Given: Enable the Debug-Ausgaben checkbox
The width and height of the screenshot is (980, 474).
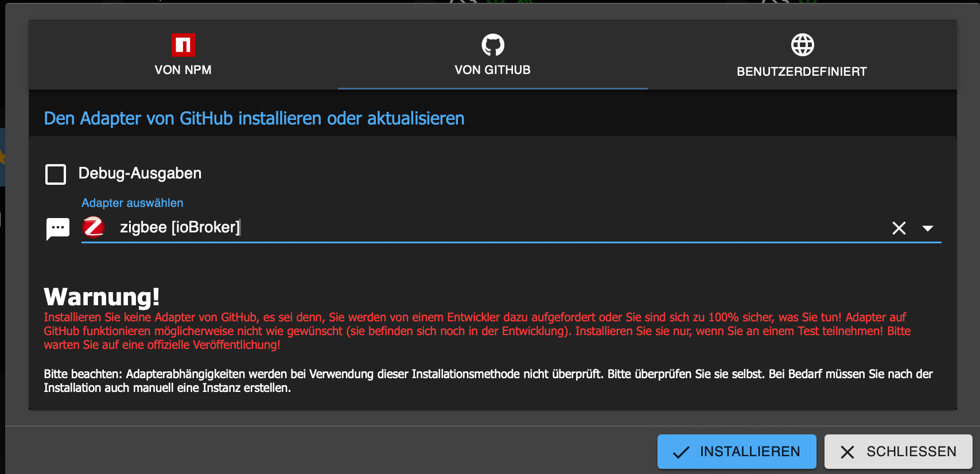Looking at the screenshot, I should (x=56, y=174).
